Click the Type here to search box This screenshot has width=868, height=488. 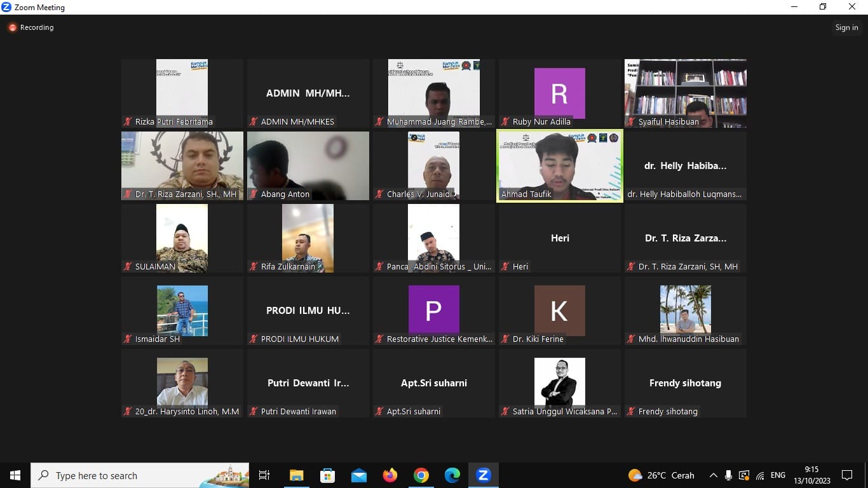point(140,475)
